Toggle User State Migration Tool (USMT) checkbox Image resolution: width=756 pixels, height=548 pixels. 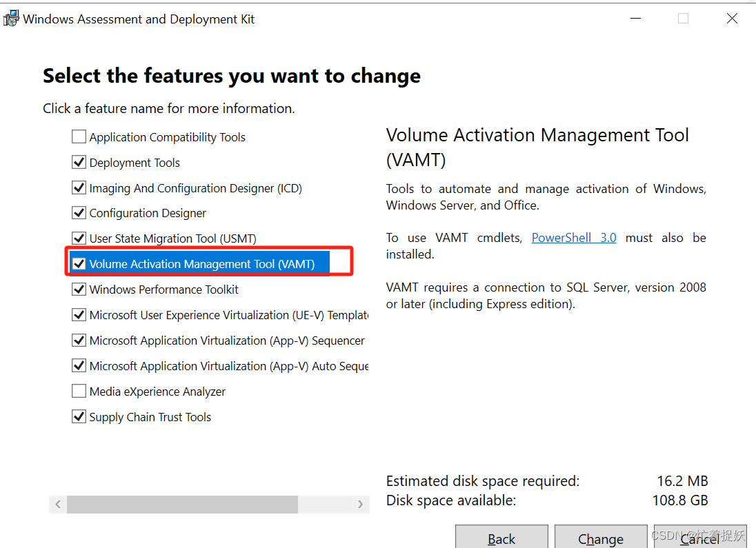coord(79,239)
